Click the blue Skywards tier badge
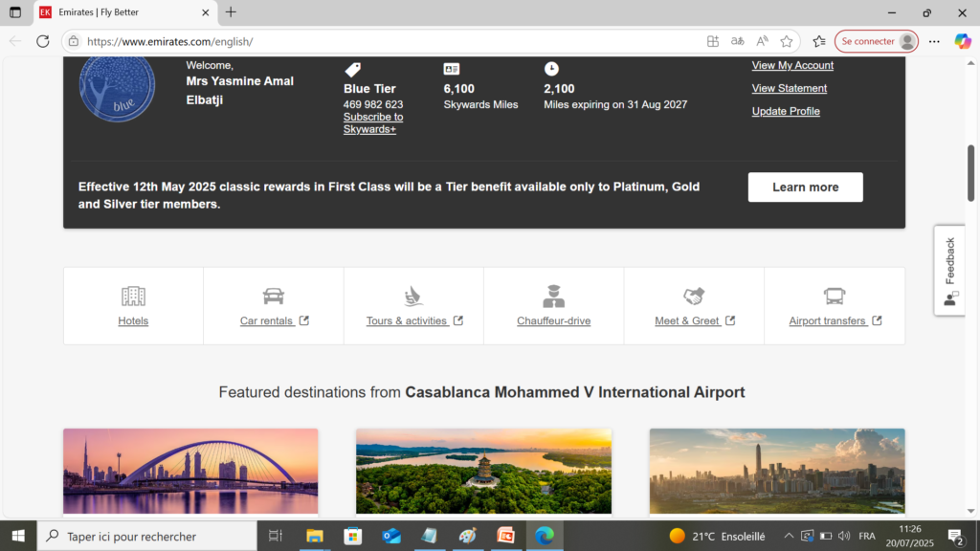Viewport: 980px width, 551px height. click(117, 87)
